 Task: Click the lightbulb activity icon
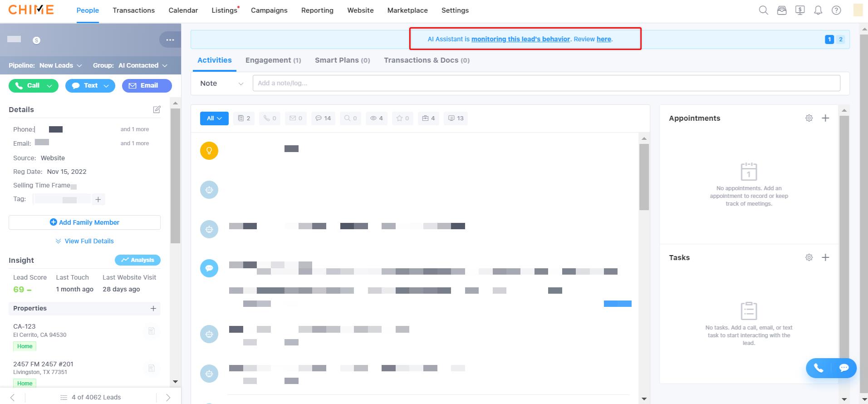point(209,151)
